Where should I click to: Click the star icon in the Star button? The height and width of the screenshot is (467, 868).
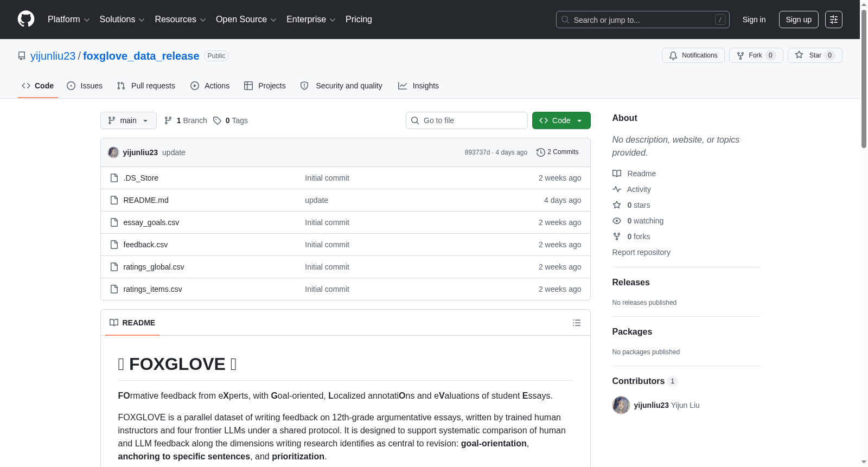click(x=799, y=55)
